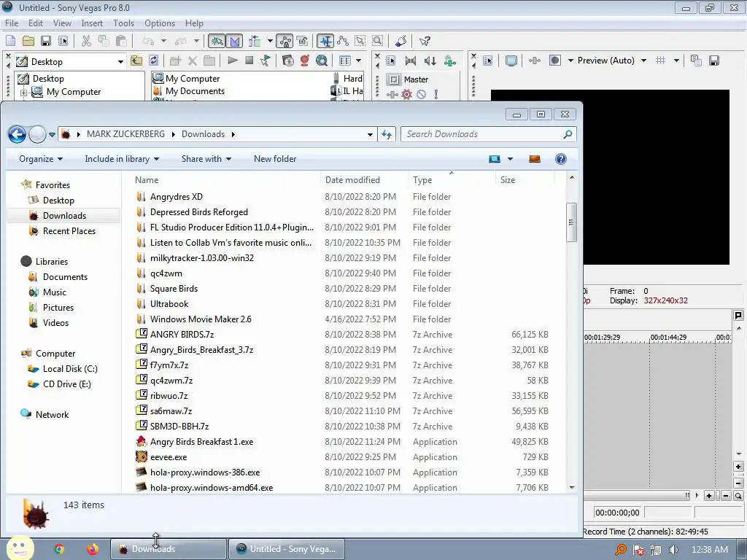Select the ANGRY BIRDS.7z archive

(x=182, y=335)
